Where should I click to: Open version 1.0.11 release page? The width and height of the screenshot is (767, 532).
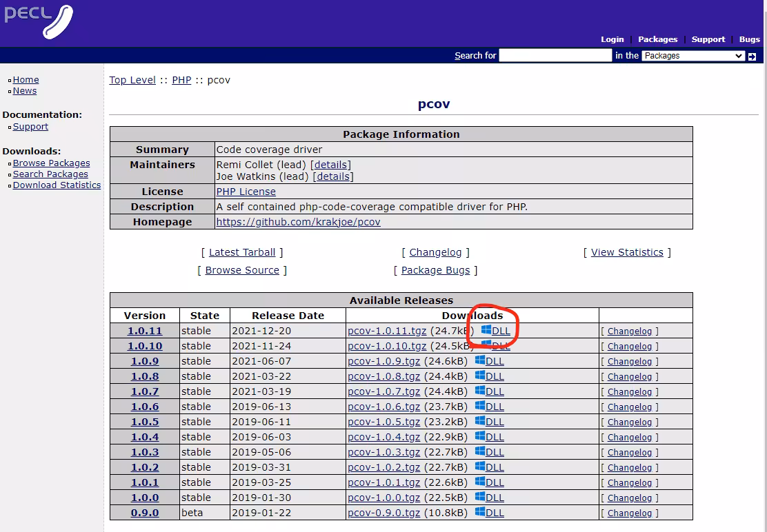tap(145, 331)
